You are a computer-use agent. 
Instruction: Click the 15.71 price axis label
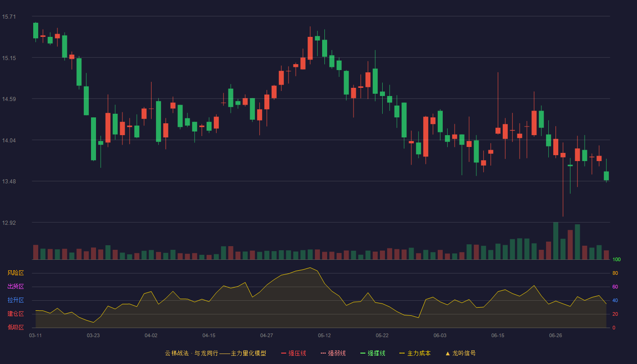pyautogui.click(x=9, y=17)
